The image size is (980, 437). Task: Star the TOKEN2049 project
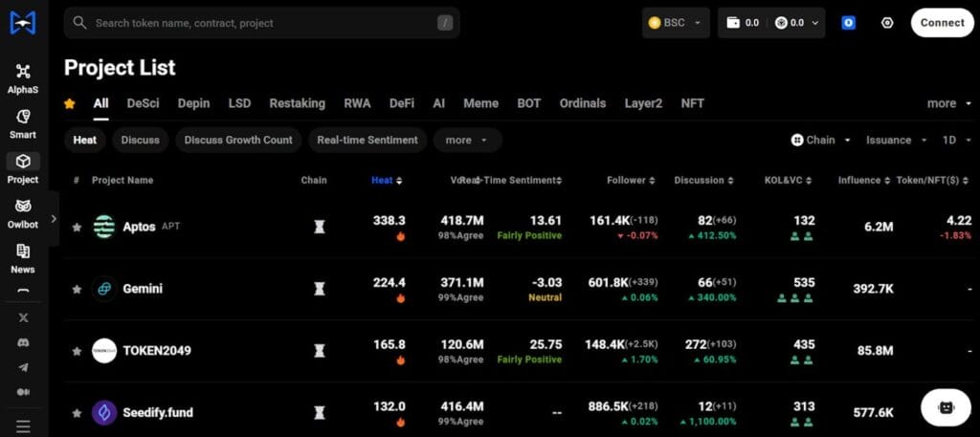click(x=77, y=351)
